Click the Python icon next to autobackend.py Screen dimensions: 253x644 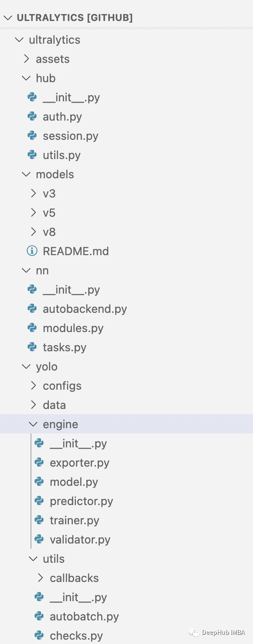[x=32, y=308]
